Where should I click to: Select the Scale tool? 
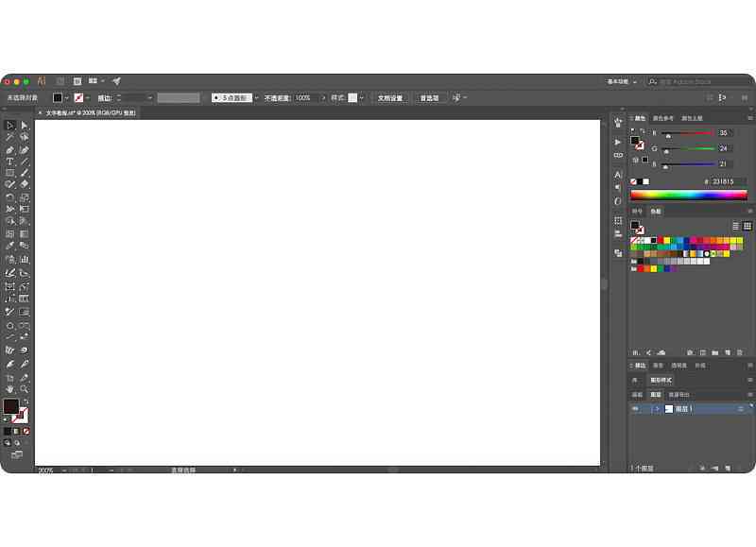click(25, 197)
